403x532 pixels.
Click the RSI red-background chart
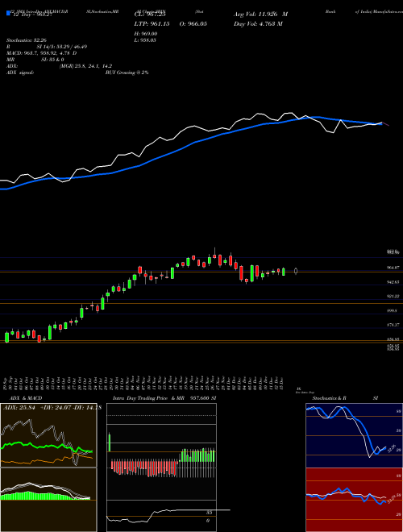[x=354, y=500]
